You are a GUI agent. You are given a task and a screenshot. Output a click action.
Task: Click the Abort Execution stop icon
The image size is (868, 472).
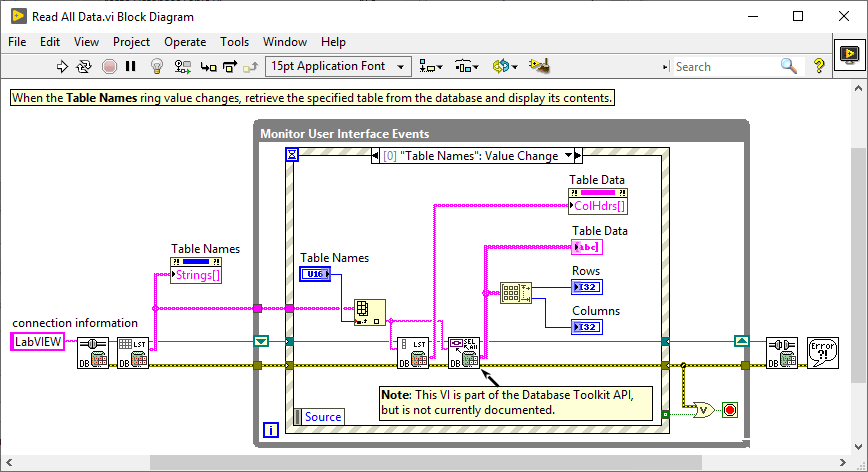click(108, 66)
